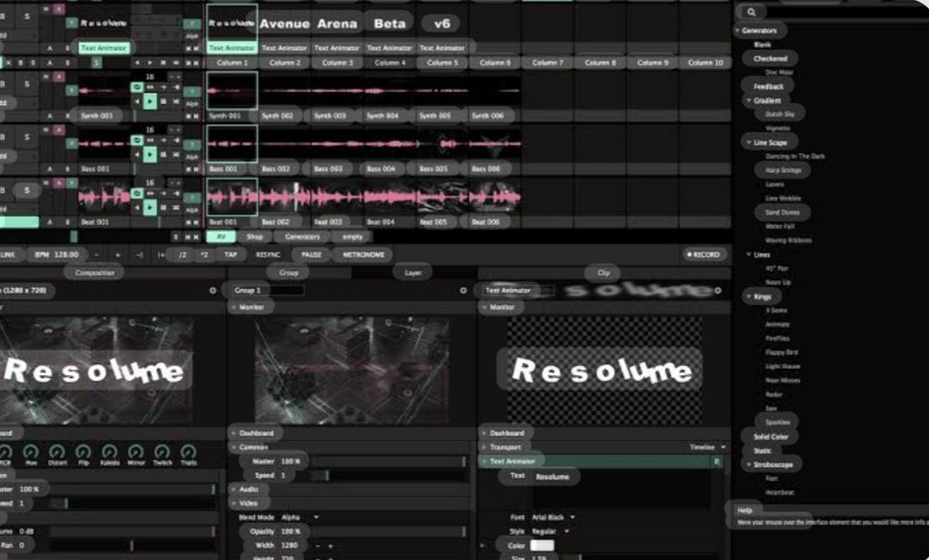
Task: Collapse the Generators tree section
Action: coord(738,31)
